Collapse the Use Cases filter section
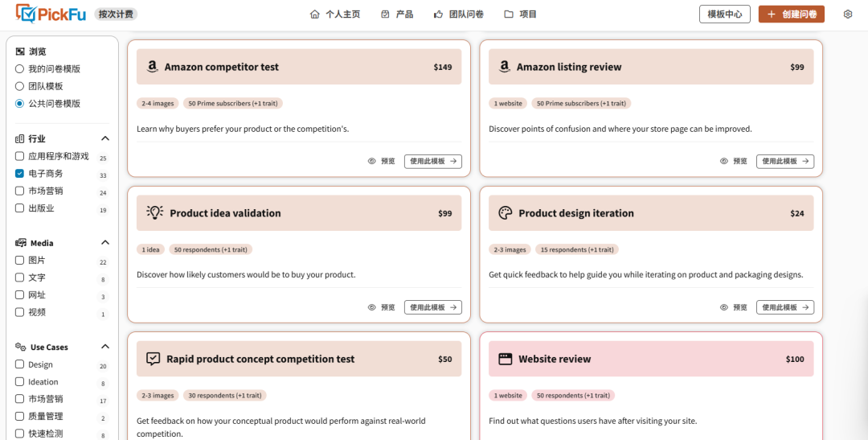The width and height of the screenshot is (868, 440). (x=104, y=347)
